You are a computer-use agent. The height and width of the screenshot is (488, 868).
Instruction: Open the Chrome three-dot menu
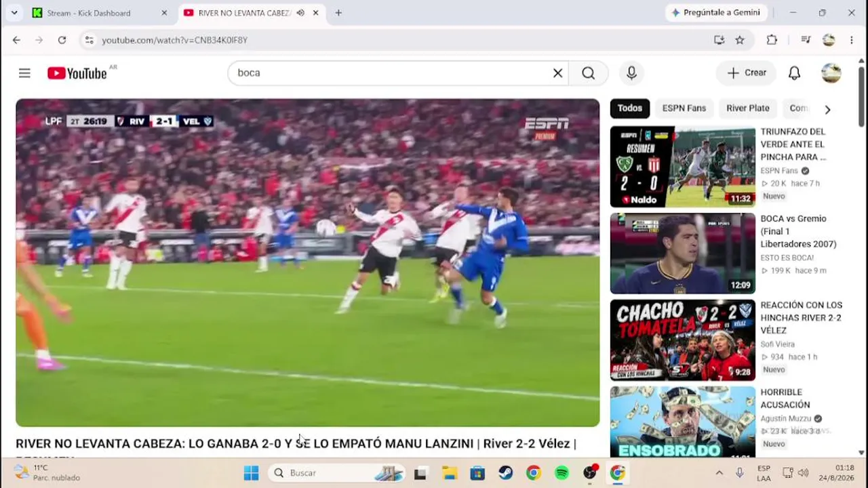[852, 40]
